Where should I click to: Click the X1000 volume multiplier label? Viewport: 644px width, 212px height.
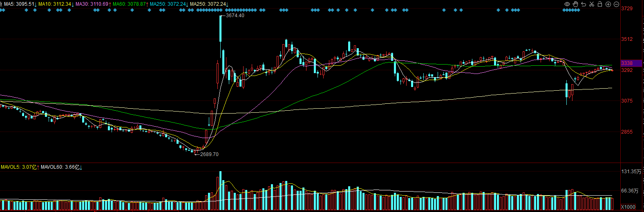(628, 207)
